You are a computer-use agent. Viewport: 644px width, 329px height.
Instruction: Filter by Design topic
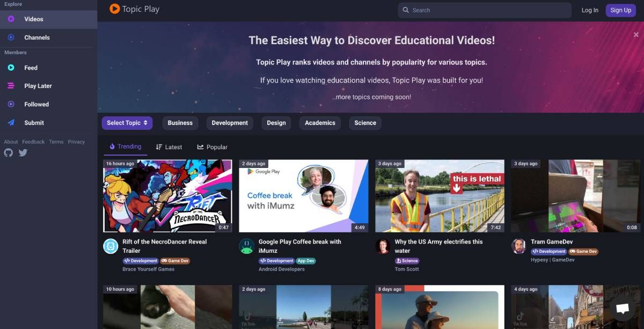(x=276, y=123)
